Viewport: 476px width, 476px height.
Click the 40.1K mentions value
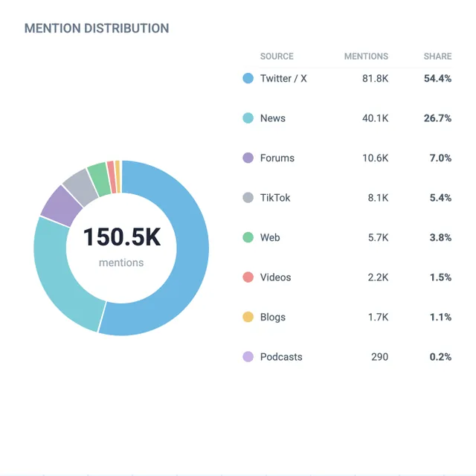tap(375, 118)
